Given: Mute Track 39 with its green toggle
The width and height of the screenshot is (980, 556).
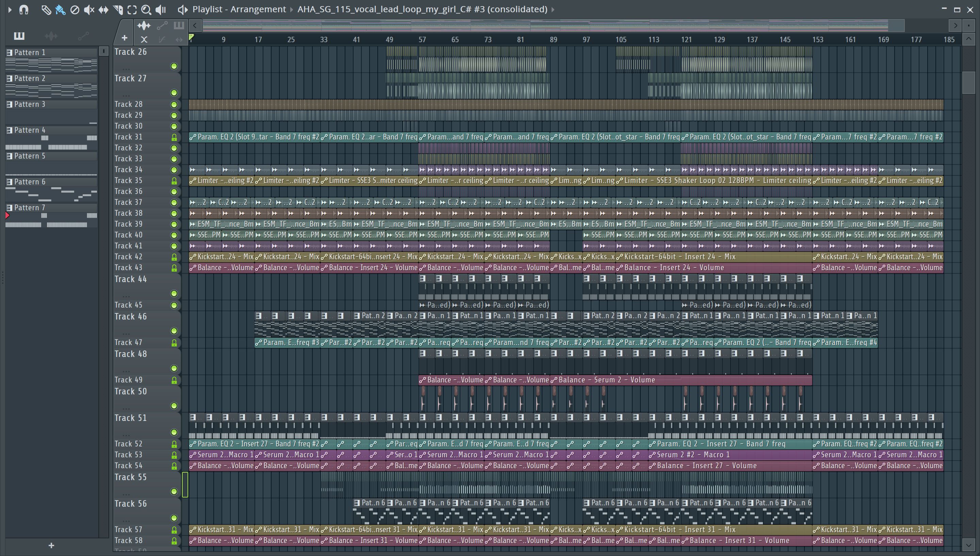Looking at the screenshot, I should pyautogui.click(x=174, y=225).
